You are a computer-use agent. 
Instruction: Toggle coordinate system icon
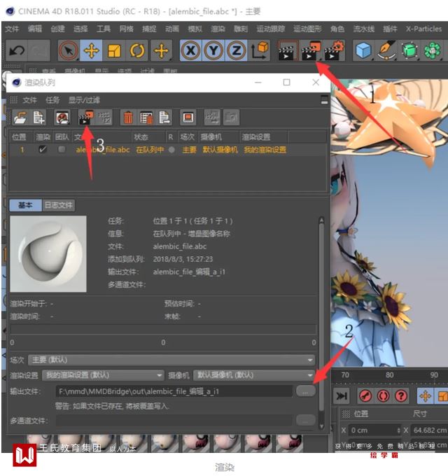[x=259, y=50]
